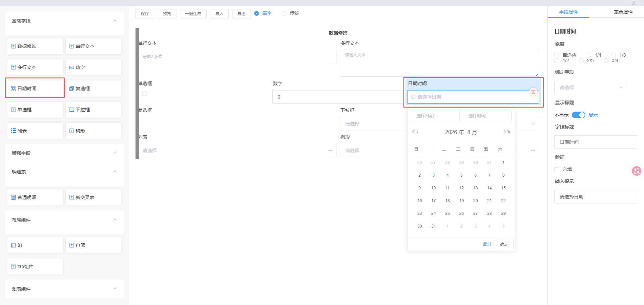
Task: Click the 多行文本 field icon in the palette
Action: (x=13, y=67)
